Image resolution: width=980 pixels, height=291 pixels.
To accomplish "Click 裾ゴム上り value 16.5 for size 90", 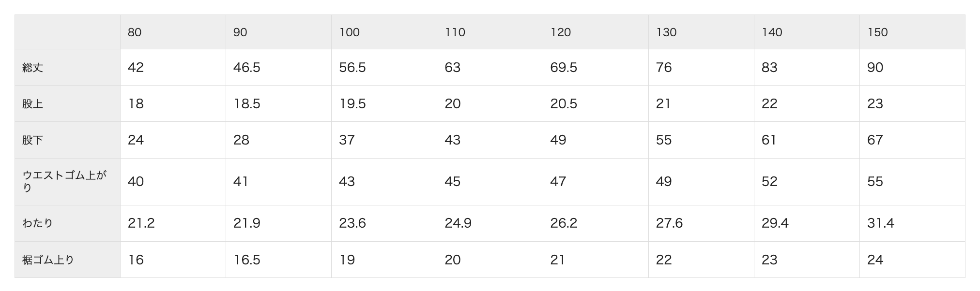I will point(247,260).
